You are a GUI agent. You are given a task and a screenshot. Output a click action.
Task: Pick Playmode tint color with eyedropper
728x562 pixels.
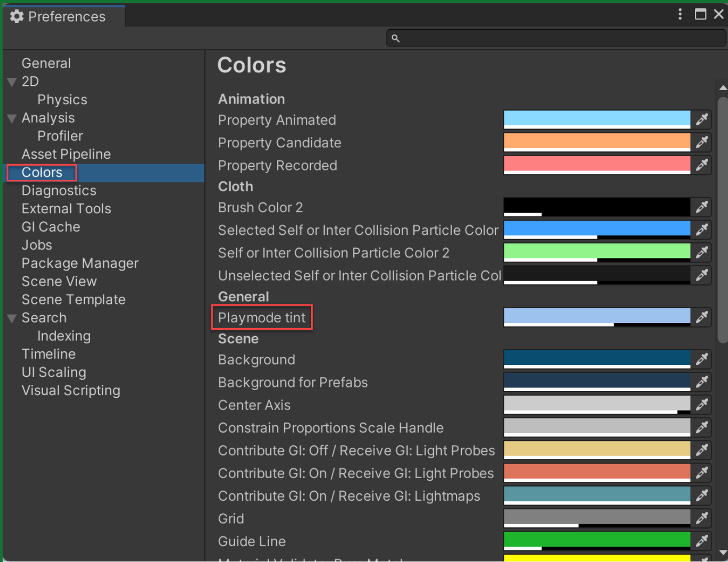coord(701,317)
